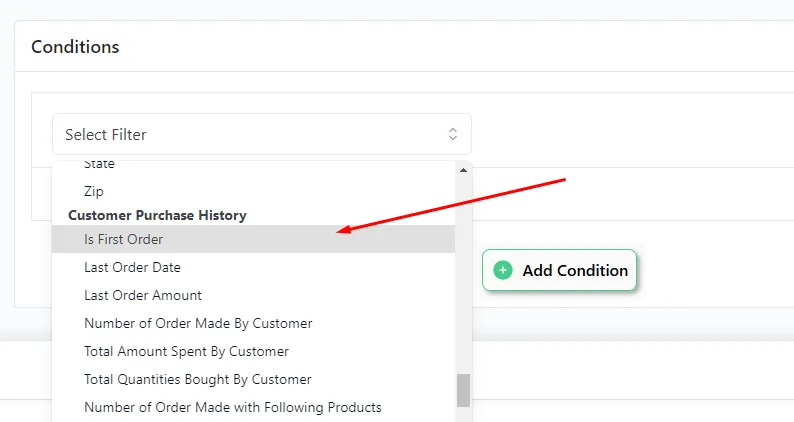The width and height of the screenshot is (794, 422).
Task: Choose the State filter option
Action: click(99, 164)
